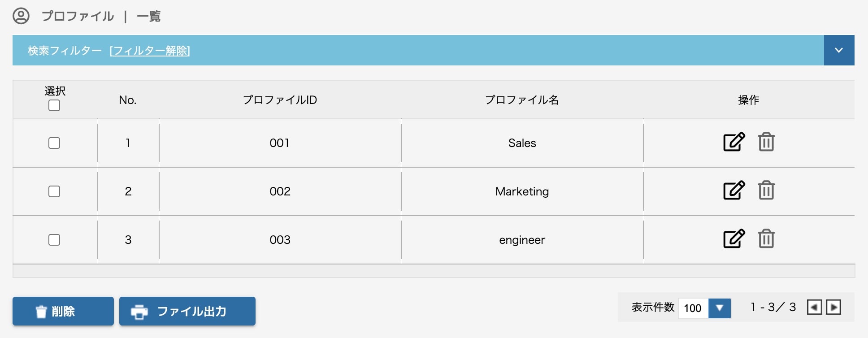
Task: Click the edit icon for Sales profile
Action: click(x=734, y=142)
